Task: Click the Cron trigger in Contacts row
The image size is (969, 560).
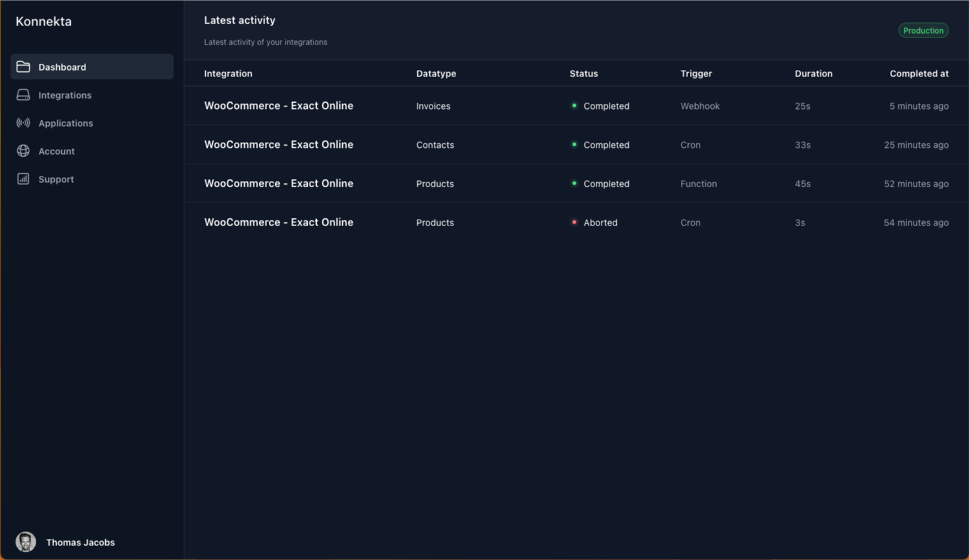Action: coord(690,145)
